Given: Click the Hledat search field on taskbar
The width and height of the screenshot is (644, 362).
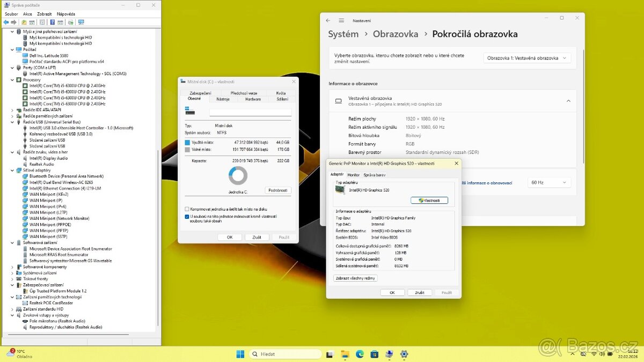Looking at the screenshot, I should [x=284, y=354].
